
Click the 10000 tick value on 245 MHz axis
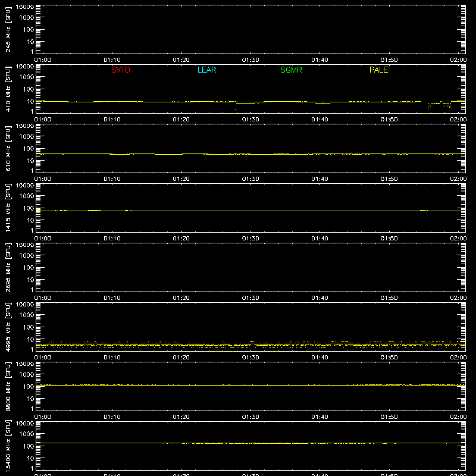point(25,7)
